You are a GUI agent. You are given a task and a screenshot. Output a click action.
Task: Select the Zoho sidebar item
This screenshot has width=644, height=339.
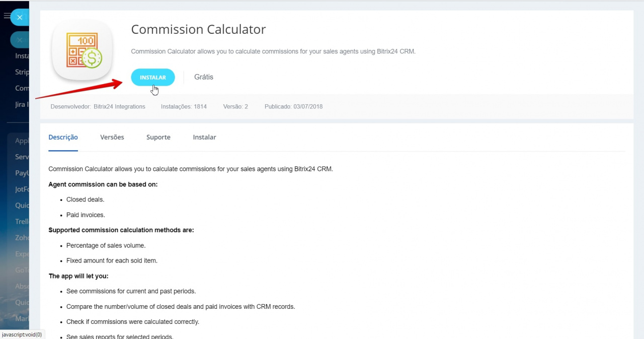click(x=22, y=237)
